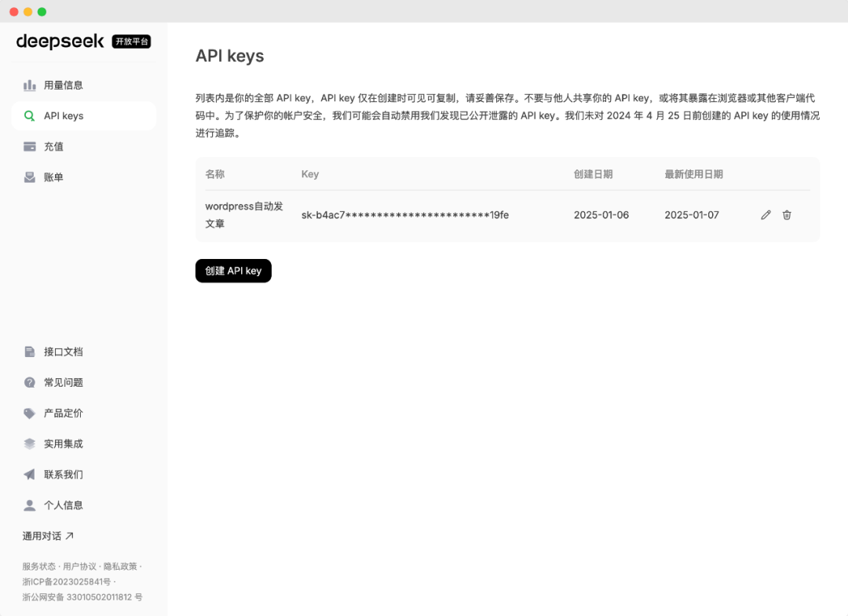Viewport: 848px width, 616px height.
Task: Click the 创建日期 column header
Action: [x=594, y=174]
